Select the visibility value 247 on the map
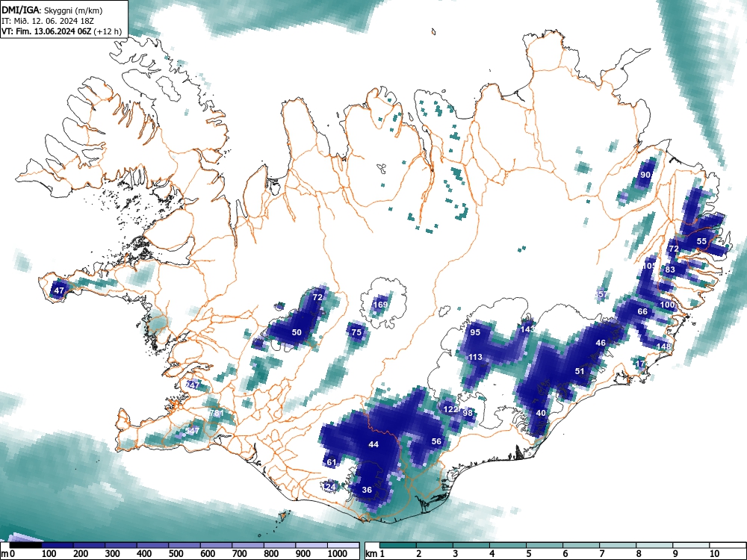747x560 pixels. [193, 385]
